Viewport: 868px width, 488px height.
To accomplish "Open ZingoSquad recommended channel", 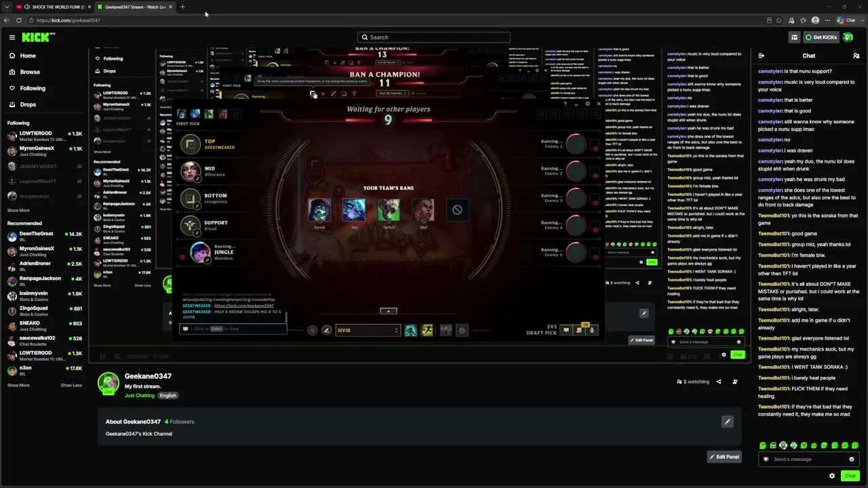I will click(45, 311).
